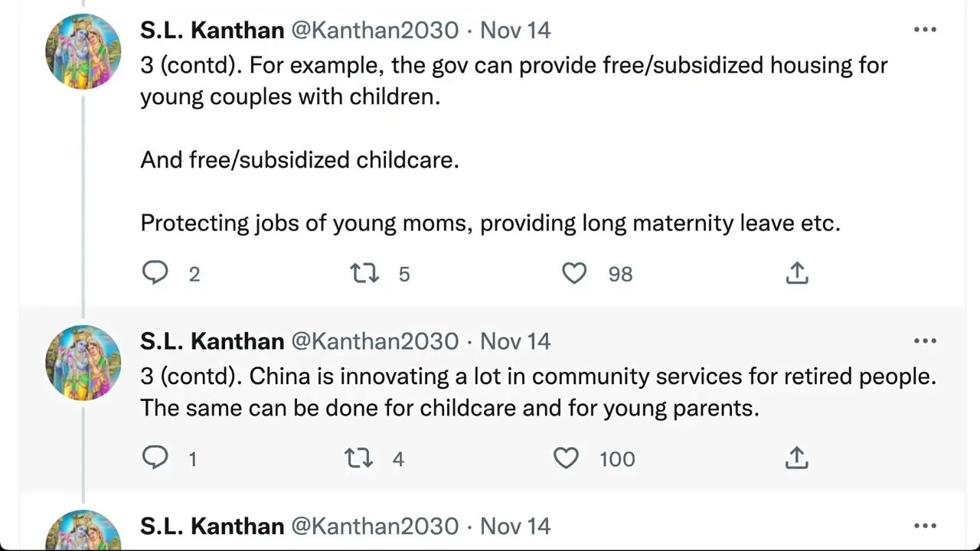The image size is (980, 551).
Task: Reply to the community services tweet
Action: pyautogui.click(x=155, y=458)
